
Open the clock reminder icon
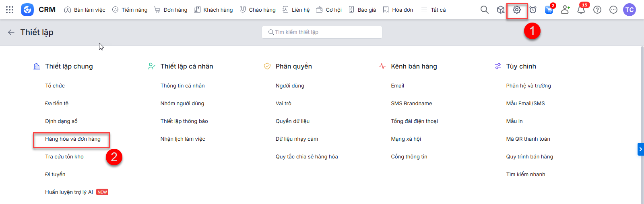click(x=533, y=10)
